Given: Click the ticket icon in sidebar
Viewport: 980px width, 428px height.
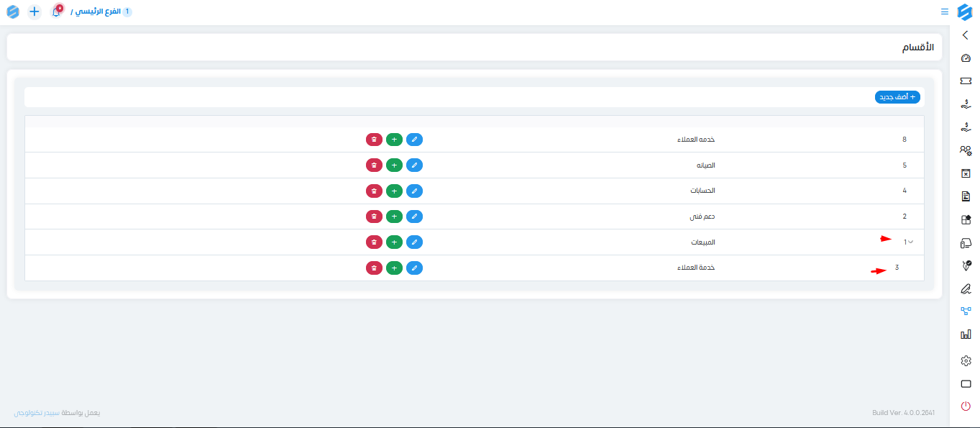Looking at the screenshot, I should click(966, 81).
